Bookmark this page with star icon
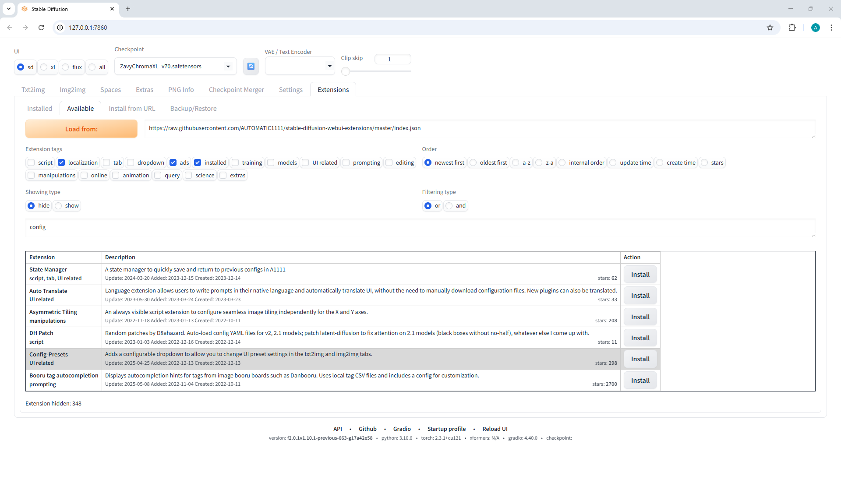The width and height of the screenshot is (841, 504). tap(770, 28)
